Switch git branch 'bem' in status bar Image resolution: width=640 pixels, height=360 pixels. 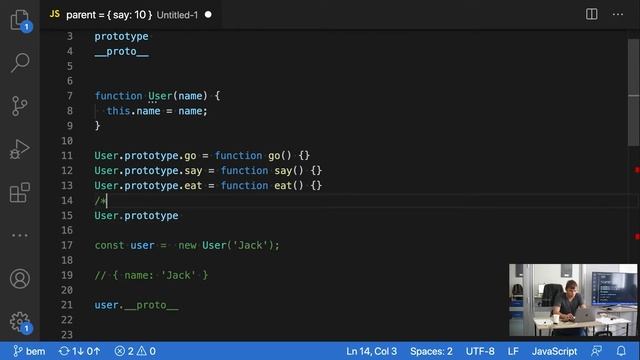(29, 351)
